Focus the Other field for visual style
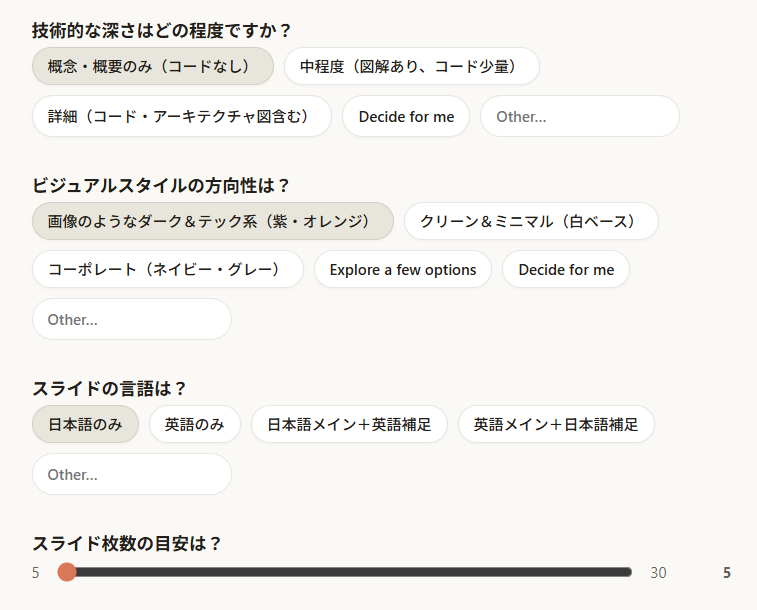 (132, 319)
